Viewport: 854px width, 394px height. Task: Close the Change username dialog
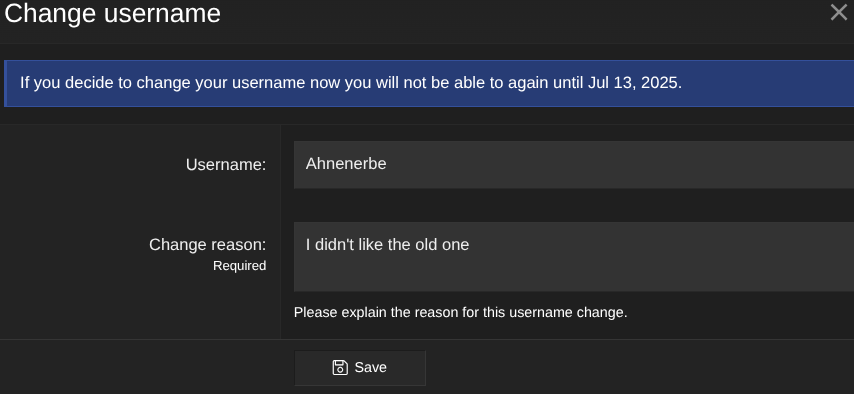point(839,12)
